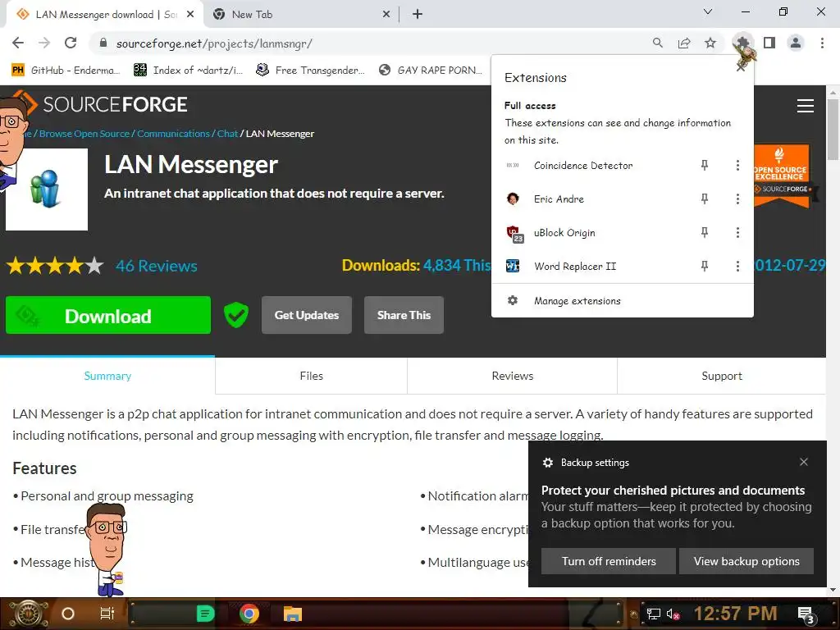Click the Share This button
This screenshot has width=840, height=630.
pyautogui.click(x=404, y=315)
